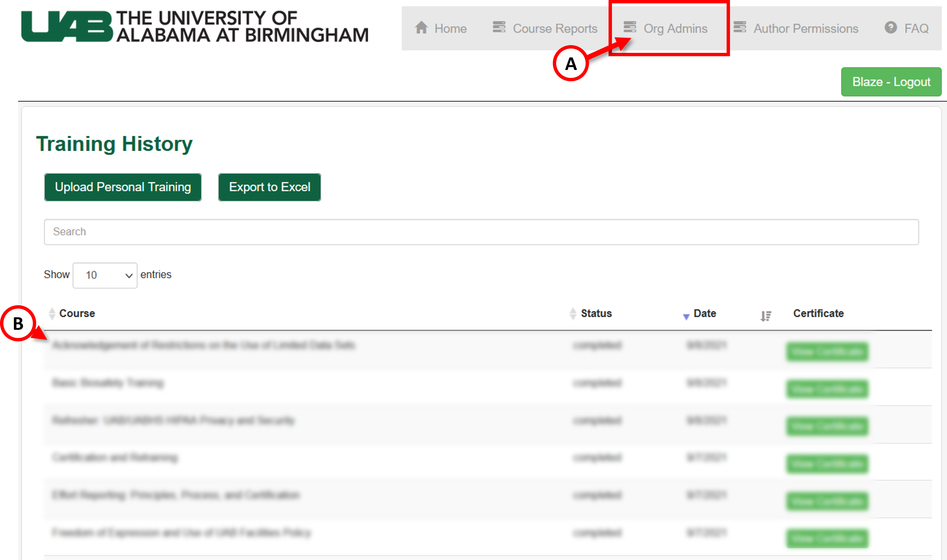The image size is (947, 560).
Task: Open Author Permissions menu item
Action: coord(806,28)
